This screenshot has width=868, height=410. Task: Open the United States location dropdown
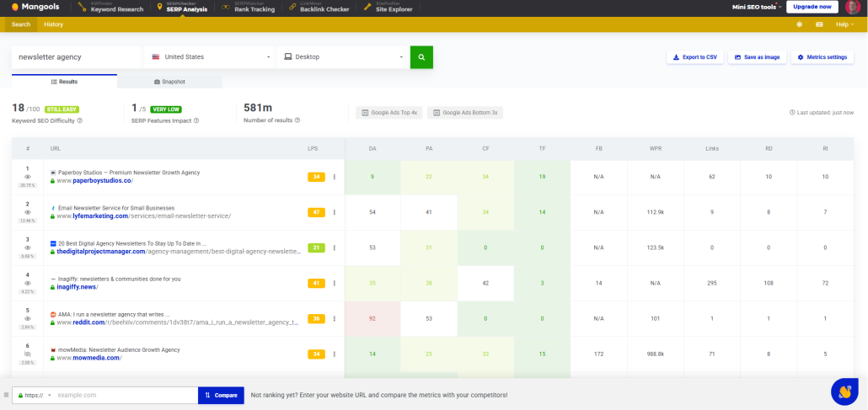tap(210, 57)
